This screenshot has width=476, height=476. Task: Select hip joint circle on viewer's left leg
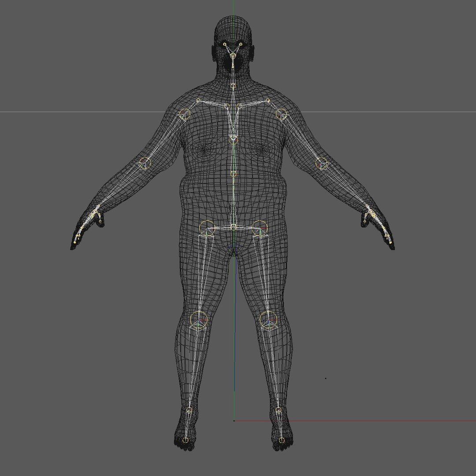(x=207, y=229)
